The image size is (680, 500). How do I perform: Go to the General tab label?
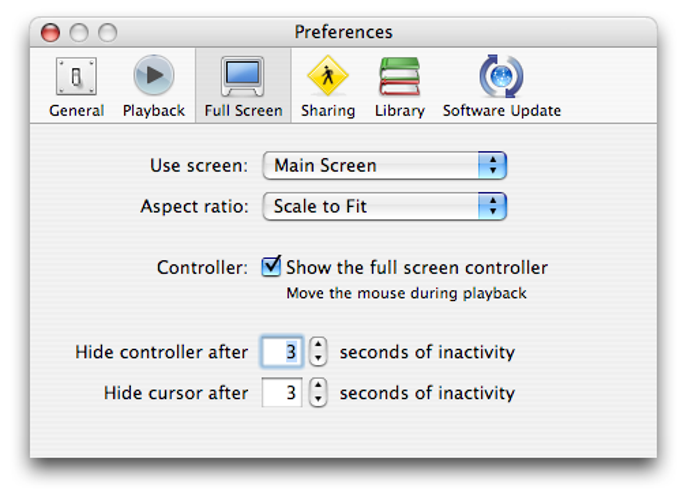point(76,111)
